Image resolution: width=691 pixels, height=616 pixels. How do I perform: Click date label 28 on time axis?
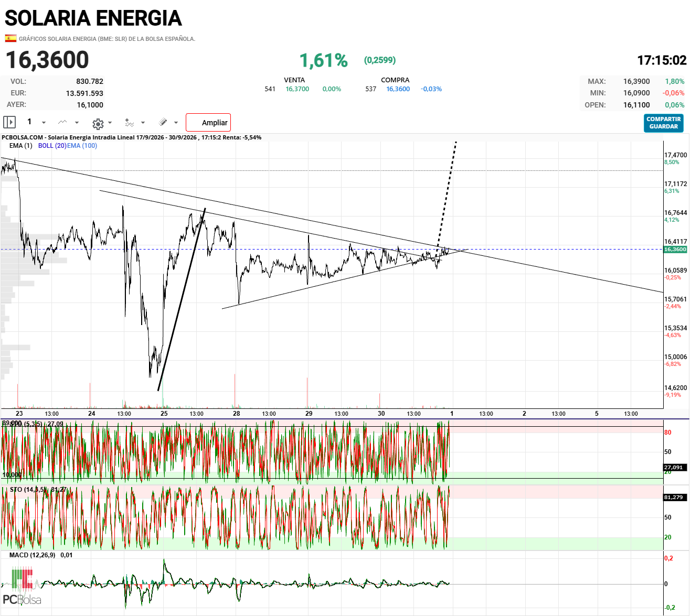point(237,414)
